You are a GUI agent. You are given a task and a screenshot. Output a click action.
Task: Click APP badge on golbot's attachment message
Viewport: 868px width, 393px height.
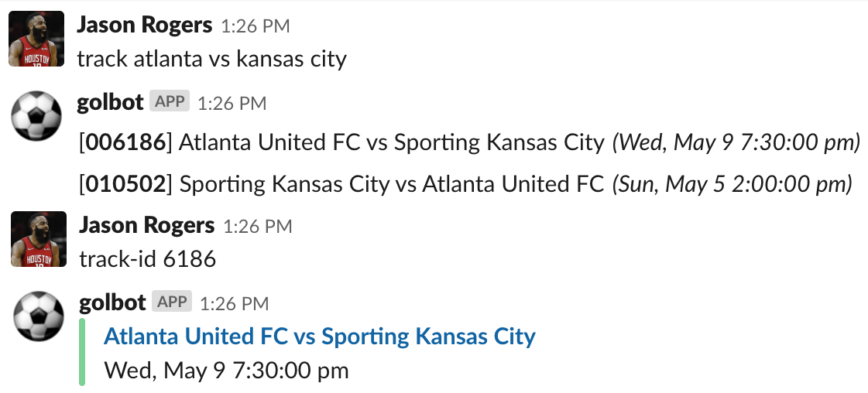tap(171, 302)
